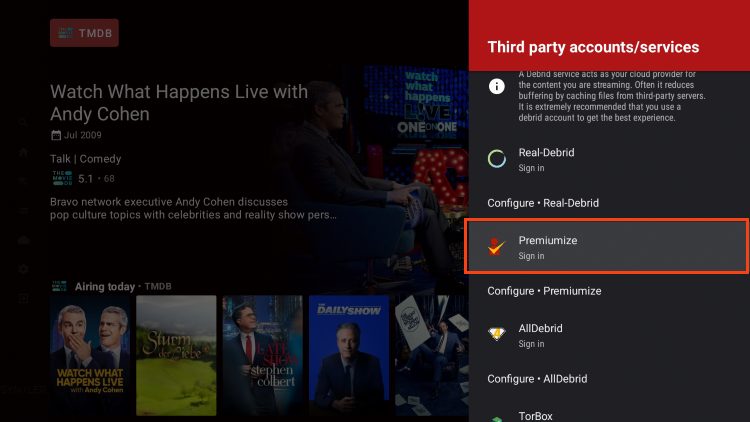Image resolution: width=750 pixels, height=422 pixels.
Task: Click Sign in under Real-Debrid
Action: pyautogui.click(x=531, y=168)
